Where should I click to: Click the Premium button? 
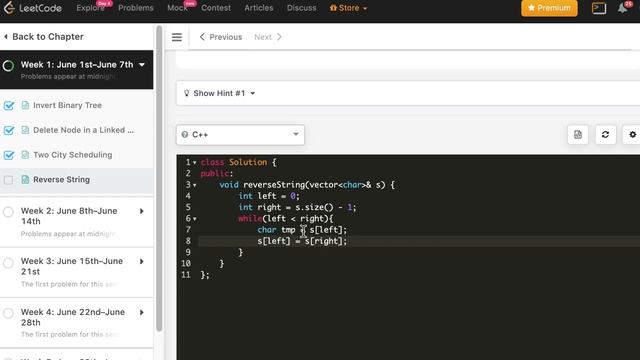coord(549,8)
